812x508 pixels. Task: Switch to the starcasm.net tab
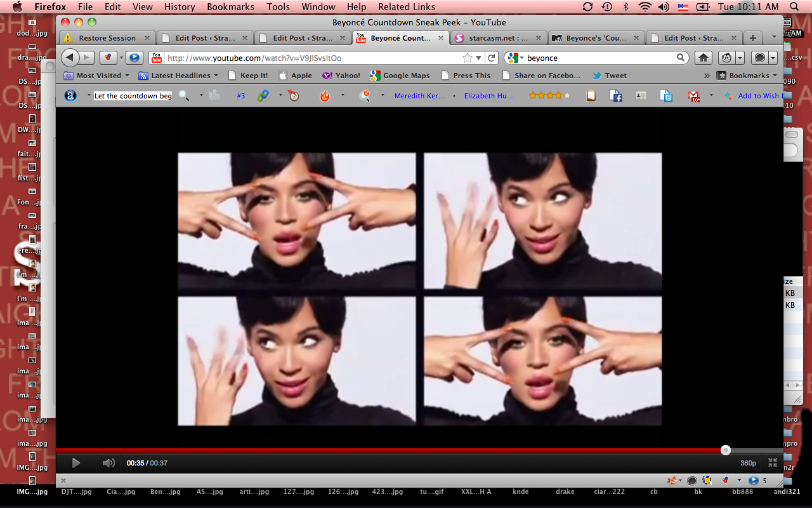point(498,38)
